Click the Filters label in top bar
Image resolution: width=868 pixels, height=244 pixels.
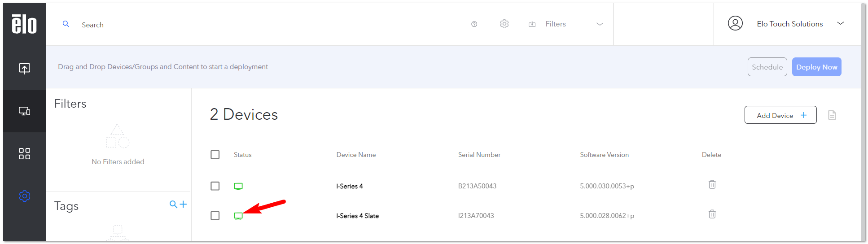(556, 24)
